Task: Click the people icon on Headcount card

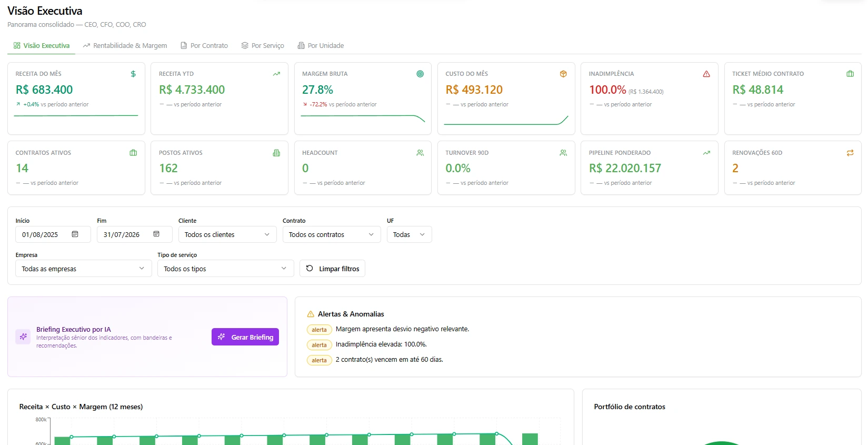Action: [x=420, y=153]
